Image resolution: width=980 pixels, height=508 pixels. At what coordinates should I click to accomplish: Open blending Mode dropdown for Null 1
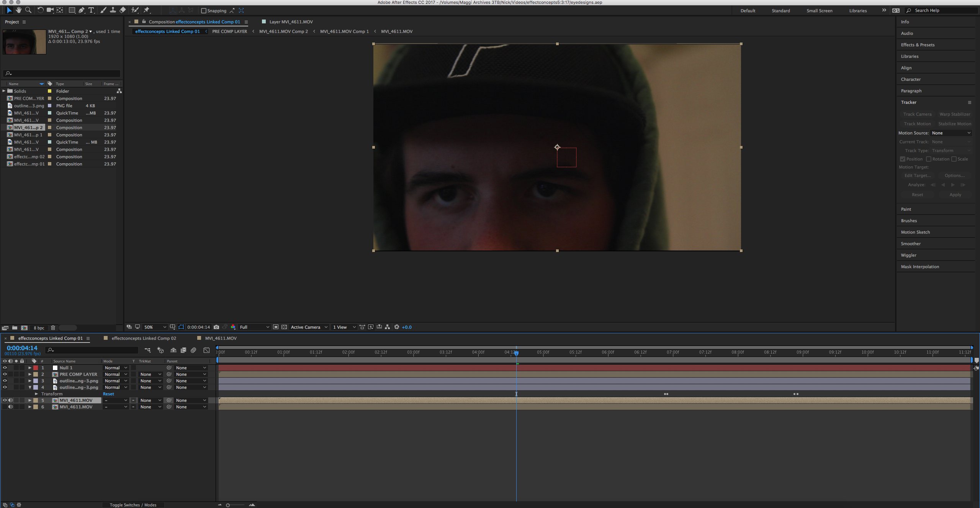click(116, 368)
